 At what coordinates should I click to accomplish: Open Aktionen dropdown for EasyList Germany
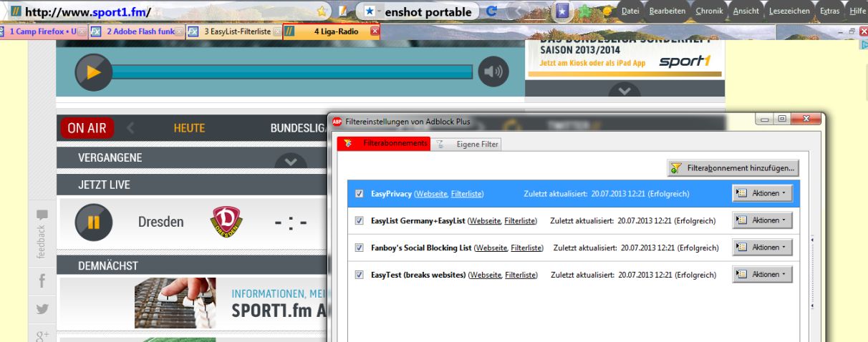pos(762,220)
